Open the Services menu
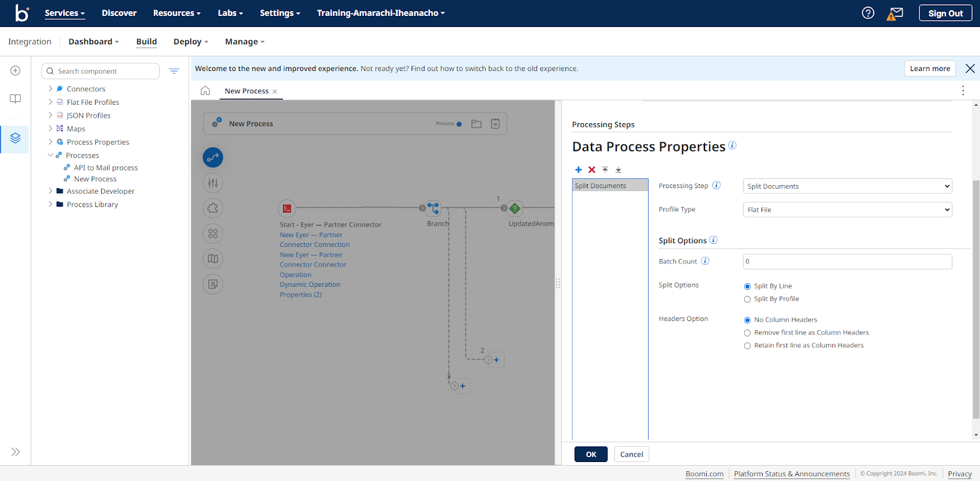Screen dimensions: 980x481 tap(64, 13)
